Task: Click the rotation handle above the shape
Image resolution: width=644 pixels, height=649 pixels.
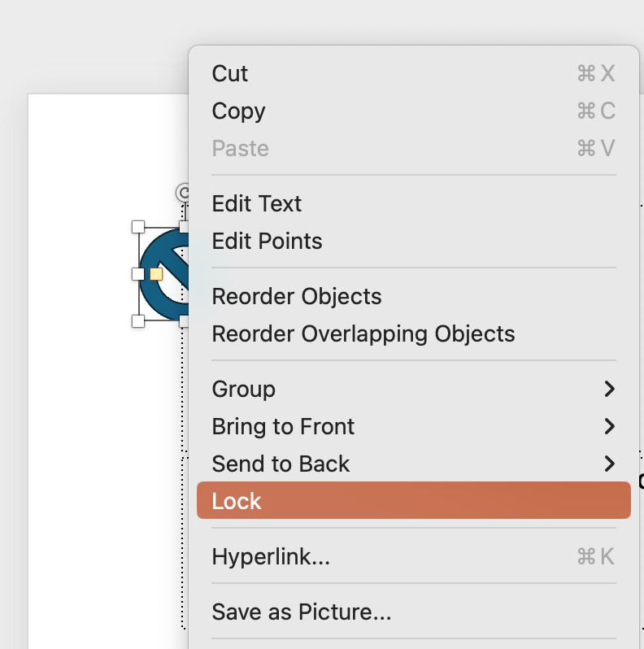Action: coord(184,193)
